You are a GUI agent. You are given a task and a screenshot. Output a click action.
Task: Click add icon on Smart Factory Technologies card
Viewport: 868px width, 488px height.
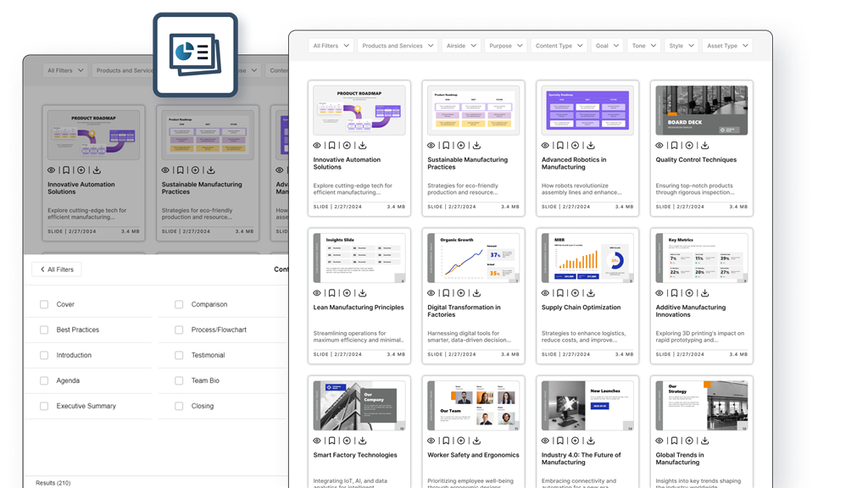(347, 441)
